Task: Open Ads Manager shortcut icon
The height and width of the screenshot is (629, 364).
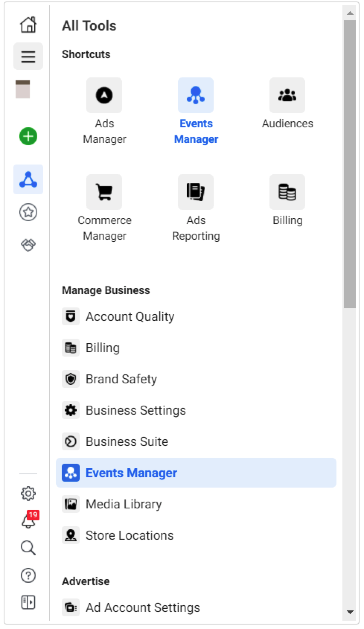Action: click(104, 95)
